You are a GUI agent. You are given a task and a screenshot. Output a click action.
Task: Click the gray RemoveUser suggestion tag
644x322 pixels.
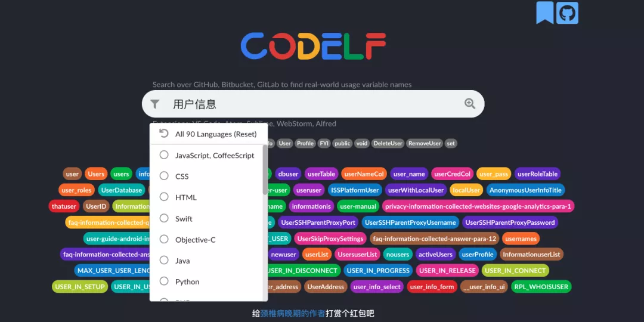pos(425,143)
